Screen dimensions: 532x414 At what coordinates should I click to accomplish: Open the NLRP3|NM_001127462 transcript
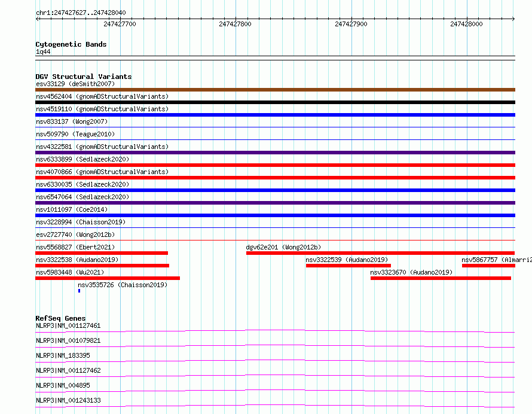(68, 370)
